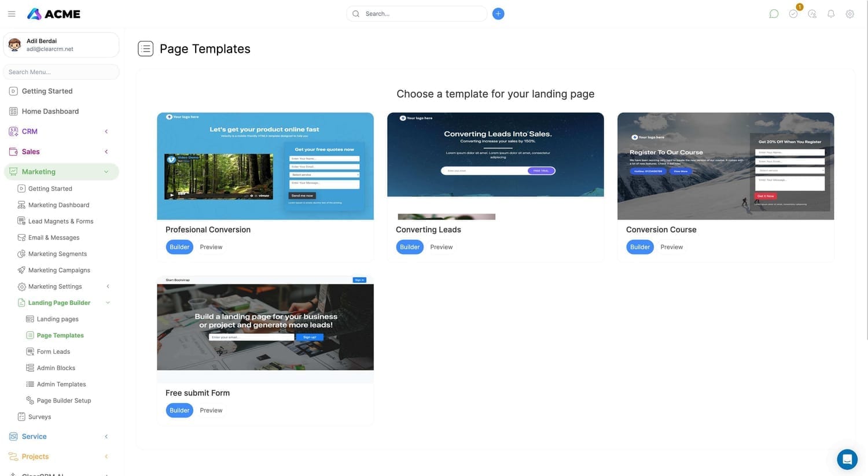
Task: Open Lead Magnets & Forms in sidebar
Action: (x=61, y=221)
